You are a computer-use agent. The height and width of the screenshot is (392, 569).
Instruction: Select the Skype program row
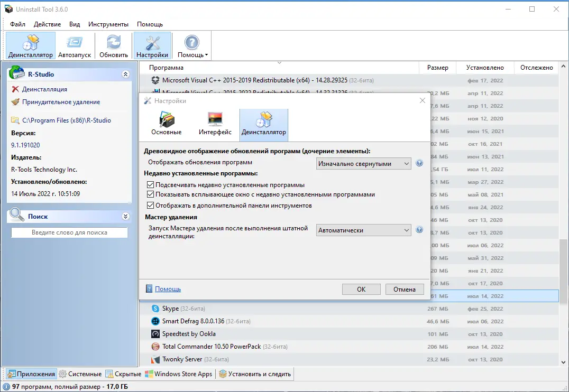point(349,309)
